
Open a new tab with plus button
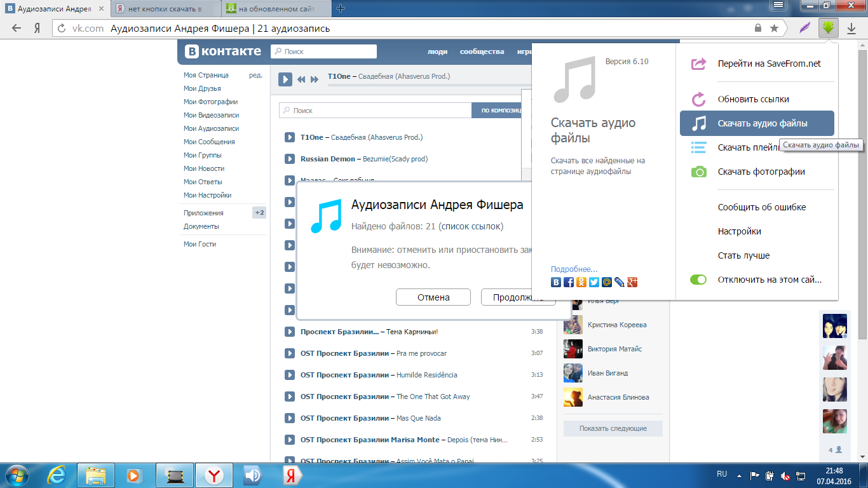click(341, 8)
